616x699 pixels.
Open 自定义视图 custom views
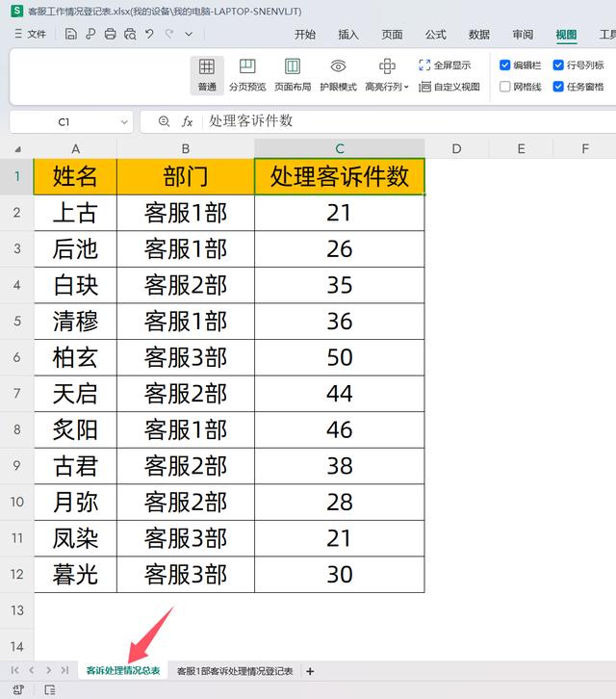449,87
